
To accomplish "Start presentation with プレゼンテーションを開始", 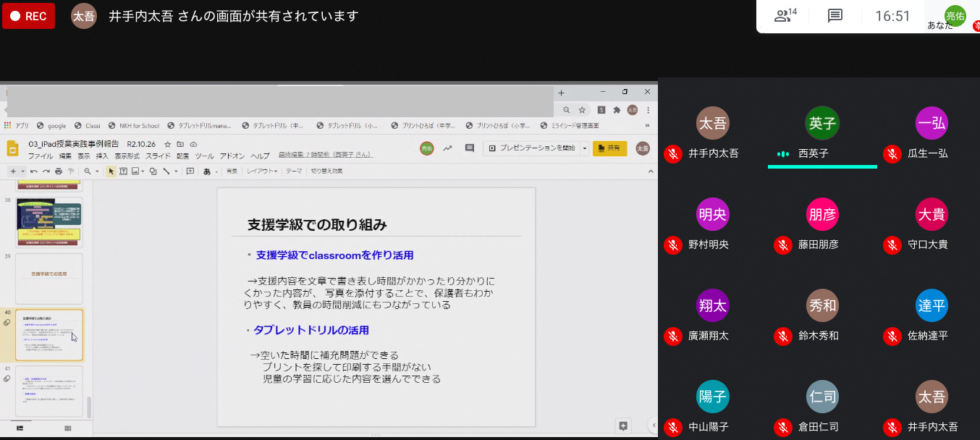I will tap(531, 148).
